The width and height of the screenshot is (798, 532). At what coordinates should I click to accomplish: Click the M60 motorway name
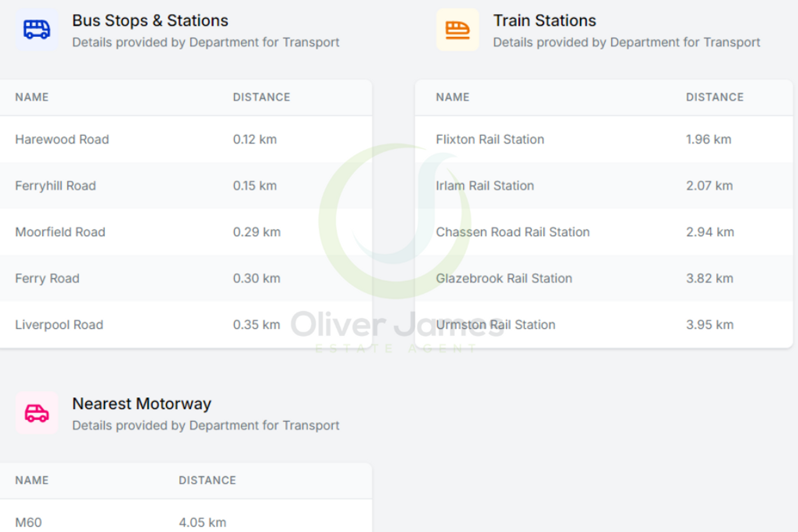point(28,522)
